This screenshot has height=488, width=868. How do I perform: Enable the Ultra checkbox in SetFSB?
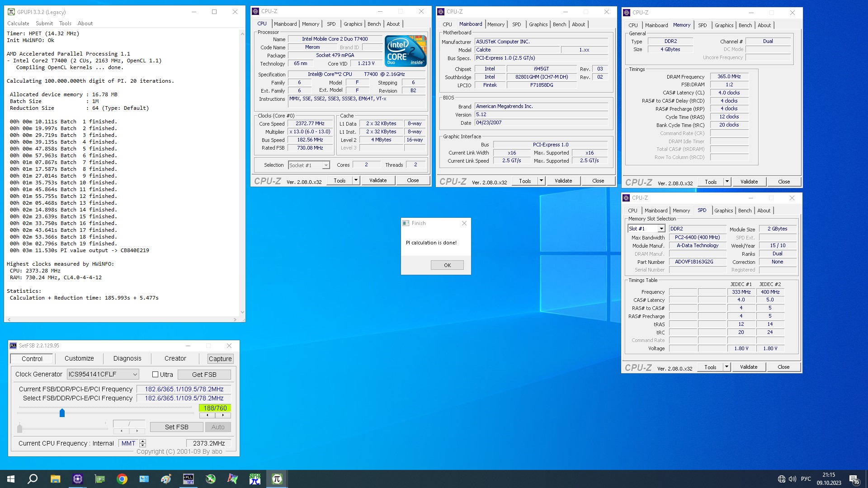pyautogui.click(x=155, y=375)
